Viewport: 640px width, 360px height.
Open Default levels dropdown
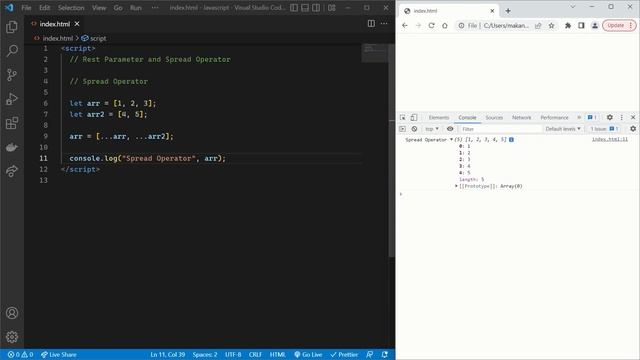[x=563, y=129]
